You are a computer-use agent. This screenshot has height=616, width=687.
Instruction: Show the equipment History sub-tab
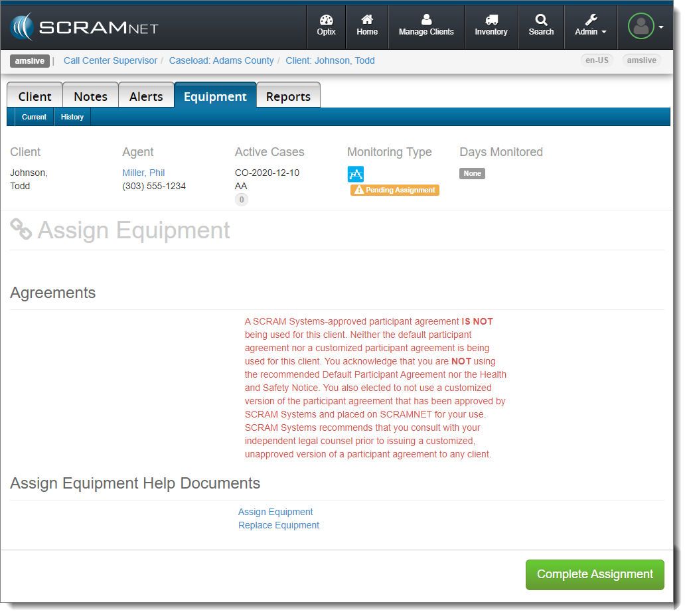pyautogui.click(x=72, y=117)
